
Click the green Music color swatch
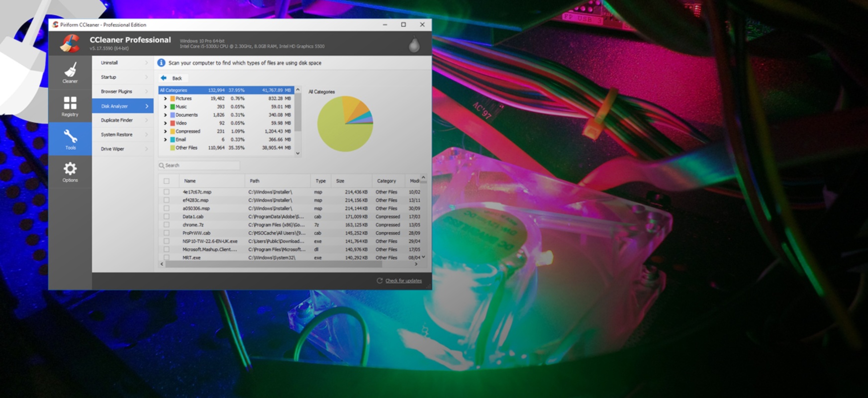coord(173,106)
